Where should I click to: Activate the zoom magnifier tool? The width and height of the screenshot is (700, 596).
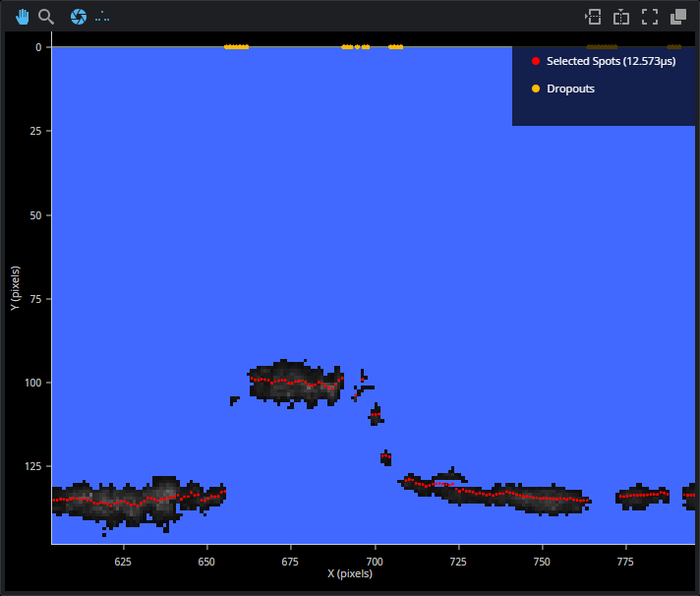click(x=46, y=17)
